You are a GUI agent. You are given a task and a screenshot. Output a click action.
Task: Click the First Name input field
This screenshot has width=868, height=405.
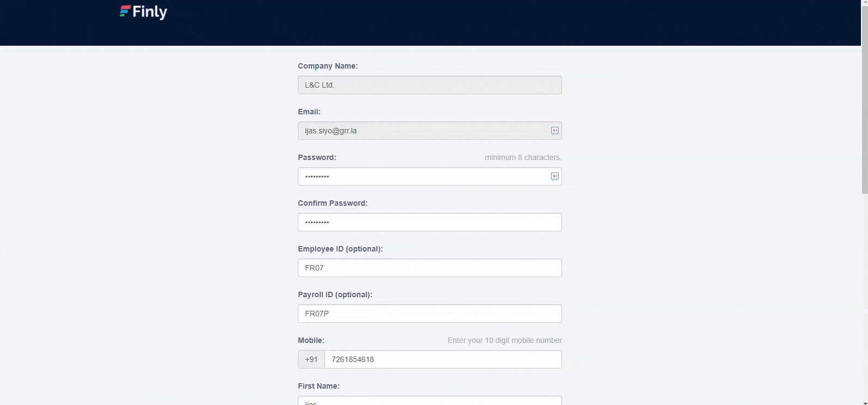coord(430,401)
